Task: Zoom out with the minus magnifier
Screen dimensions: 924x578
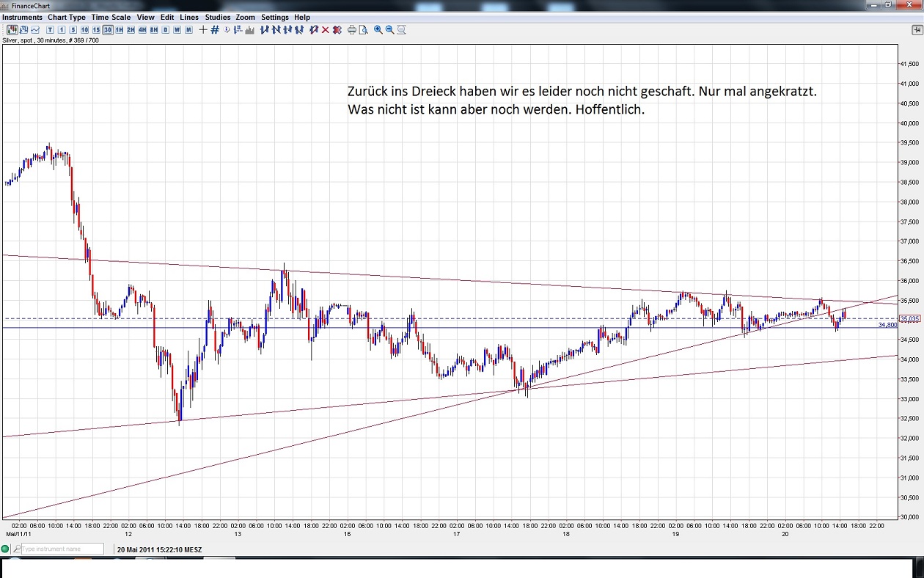Action: [x=389, y=30]
